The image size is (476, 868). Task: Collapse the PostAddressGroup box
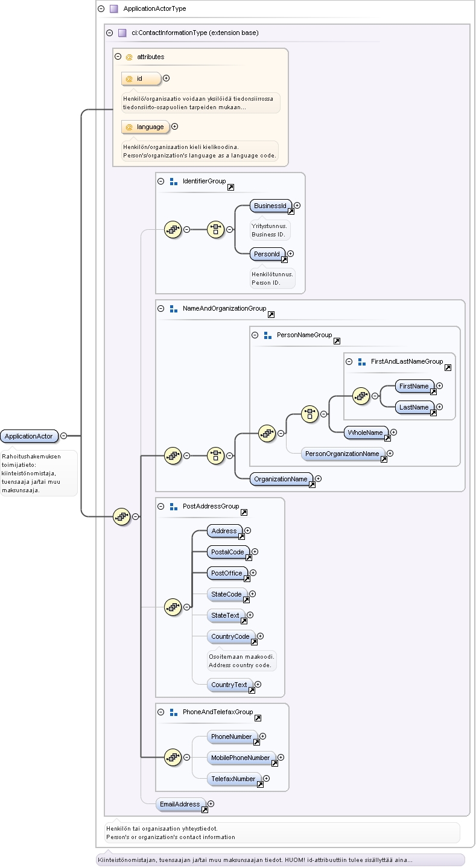[x=161, y=506]
